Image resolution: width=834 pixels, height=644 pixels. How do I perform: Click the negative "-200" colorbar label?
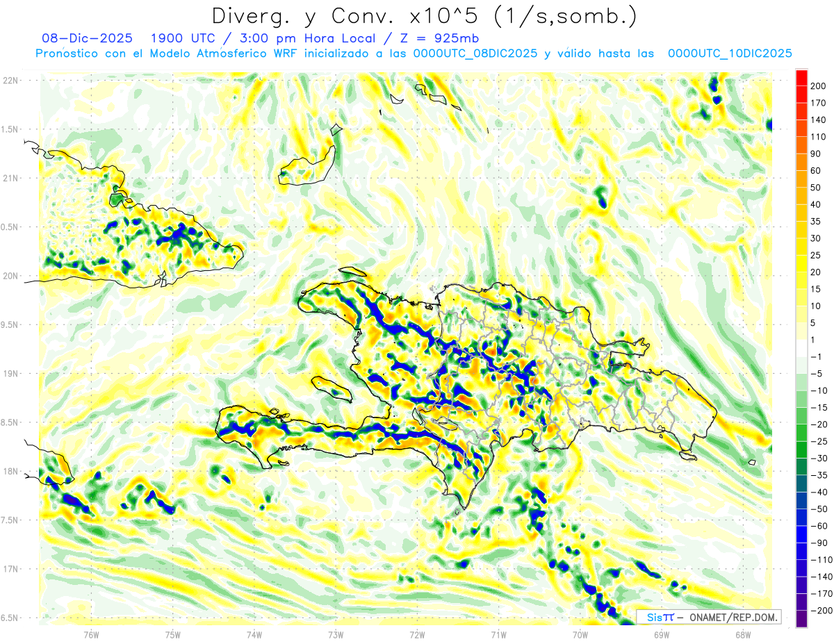tap(822, 611)
